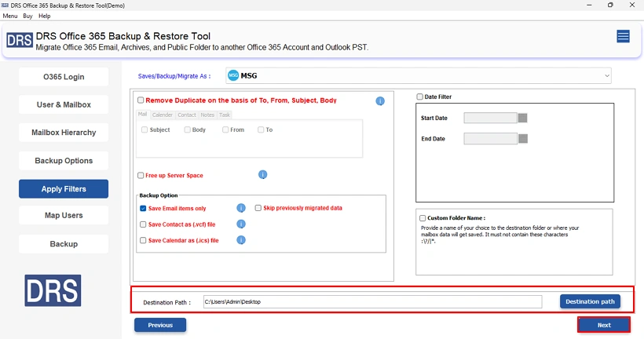
Task: Open the Help menu
Action: tap(44, 16)
